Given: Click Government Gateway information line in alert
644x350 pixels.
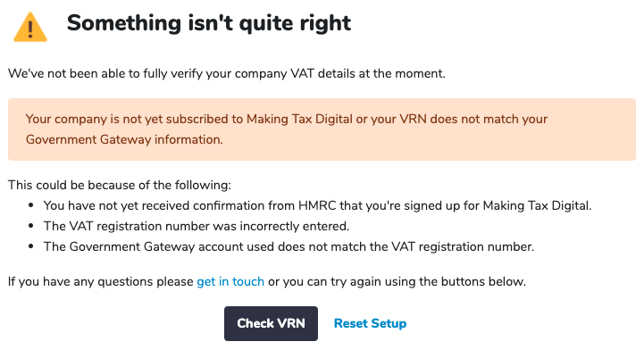Looking at the screenshot, I should click(124, 139).
